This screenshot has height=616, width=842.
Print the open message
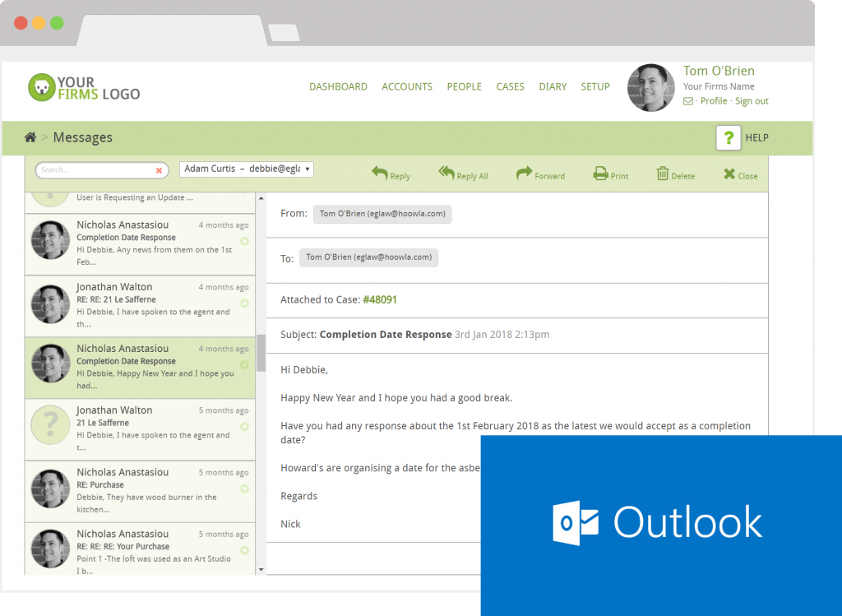tap(611, 174)
